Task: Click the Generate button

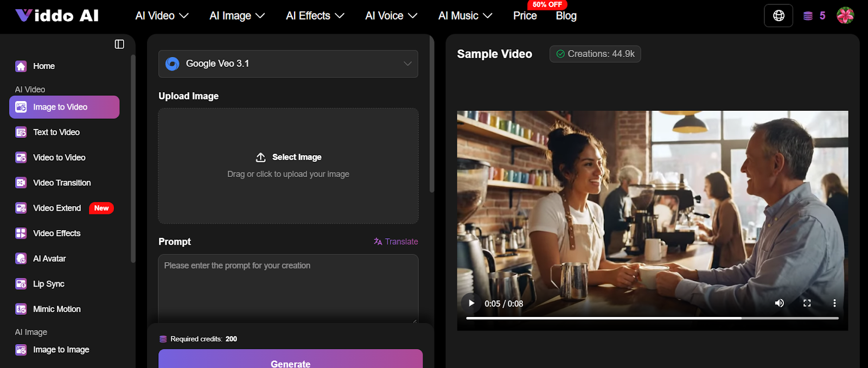Action: tap(290, 361)
